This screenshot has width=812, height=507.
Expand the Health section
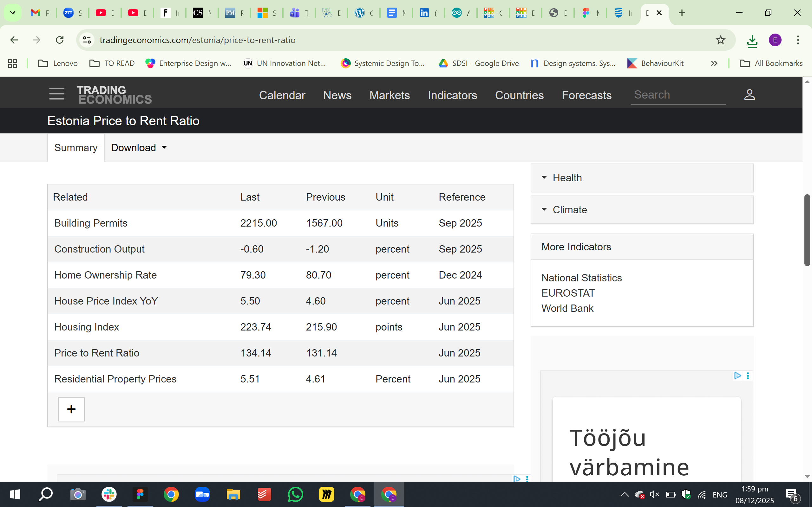click(567, 178)
